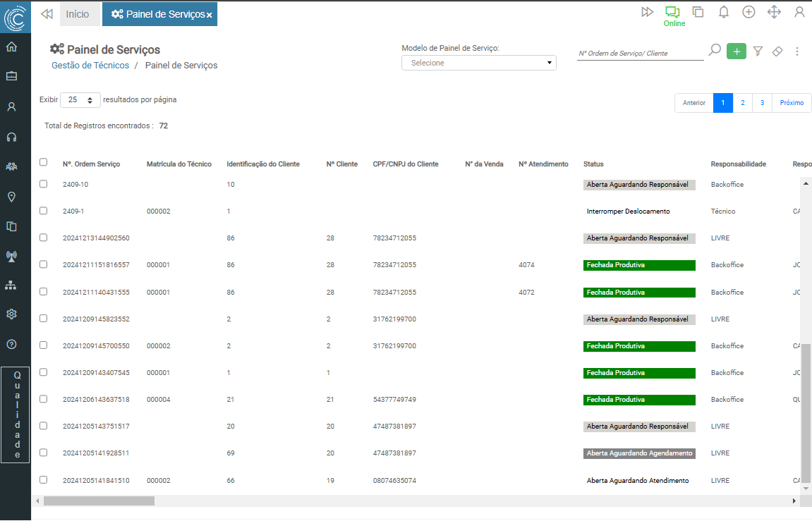Click the filter funnel icon
812x521 pixels.
(758, 51)
